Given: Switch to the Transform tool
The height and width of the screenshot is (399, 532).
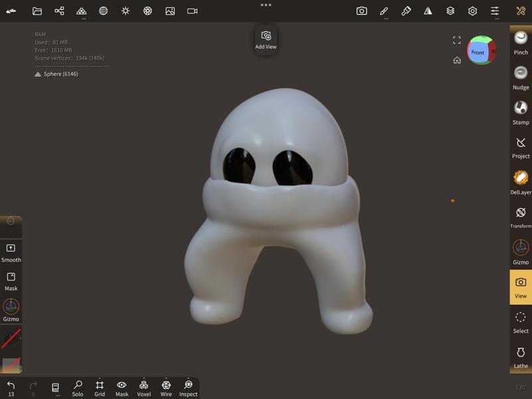Looking at the screenshot, I should (x=521, y=216).
